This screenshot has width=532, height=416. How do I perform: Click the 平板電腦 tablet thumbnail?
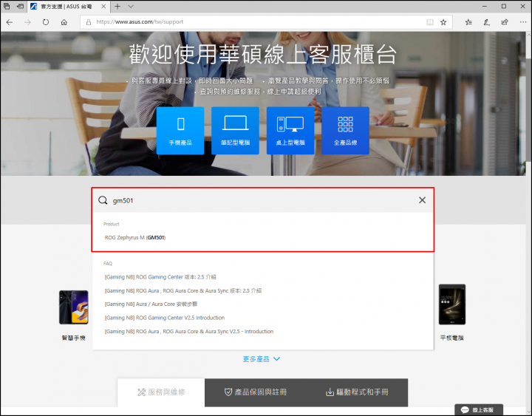452,304
